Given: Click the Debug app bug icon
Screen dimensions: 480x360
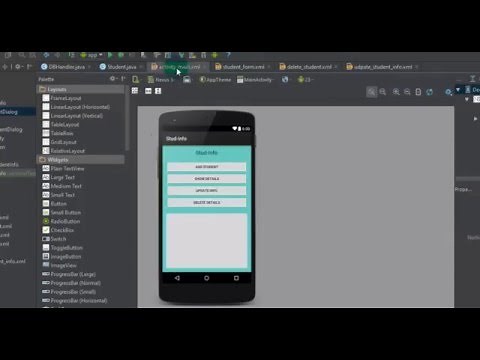Looking at the screenshot, I should point(121,55).
